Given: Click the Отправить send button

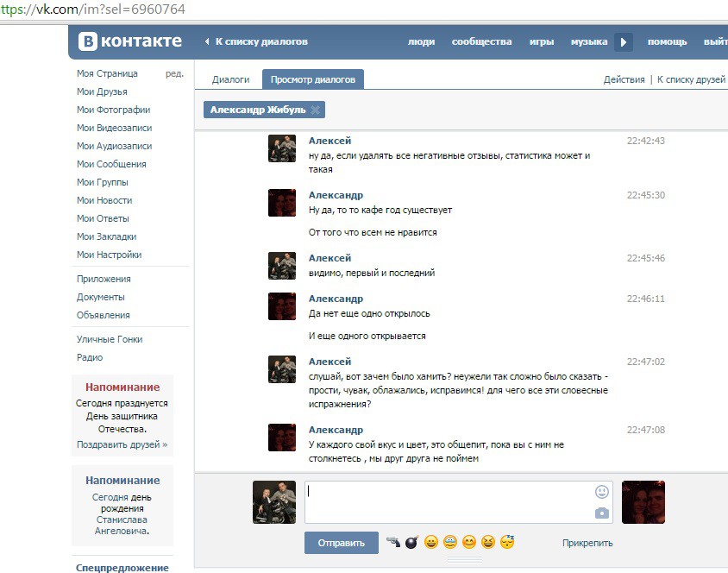Looking at the screenshot, I should pyautogui.click(x=341, y=543).
